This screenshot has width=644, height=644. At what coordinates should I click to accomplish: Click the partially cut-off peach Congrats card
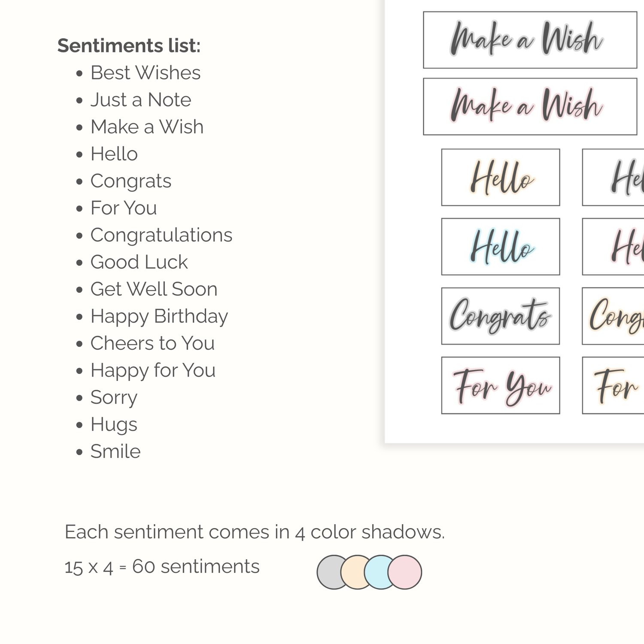pyautogui.click(x=614, y=316)
